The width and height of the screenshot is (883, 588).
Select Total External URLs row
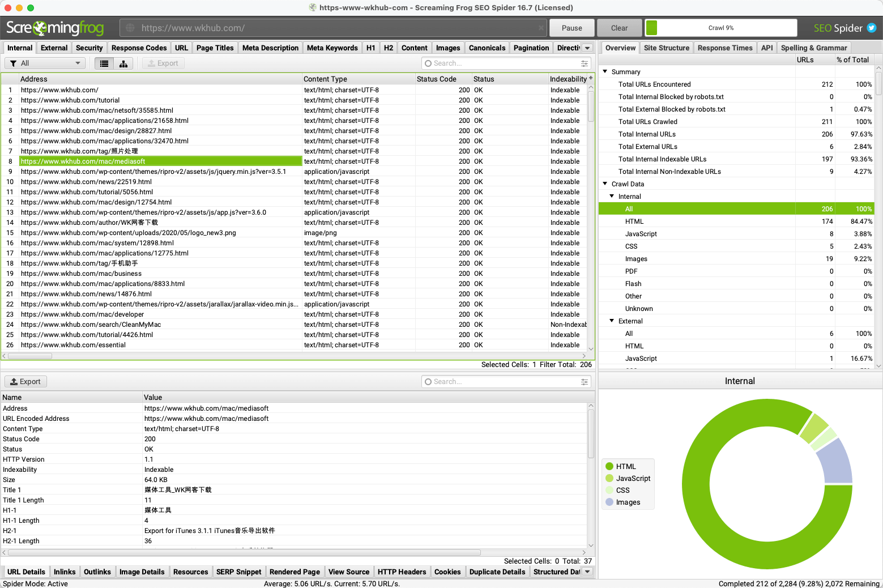tap(736, 147)
